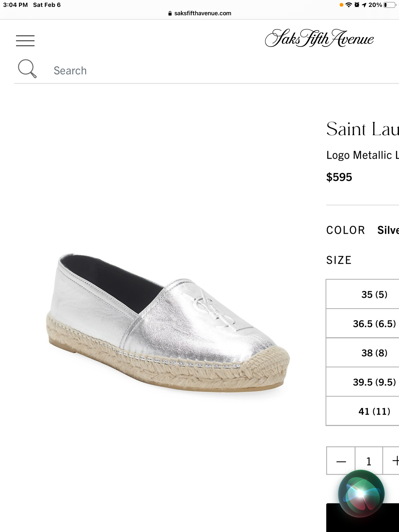Viewport: 399px width, 532px height.
Task: Pick size 38 (8)
Action: point(374,353)
